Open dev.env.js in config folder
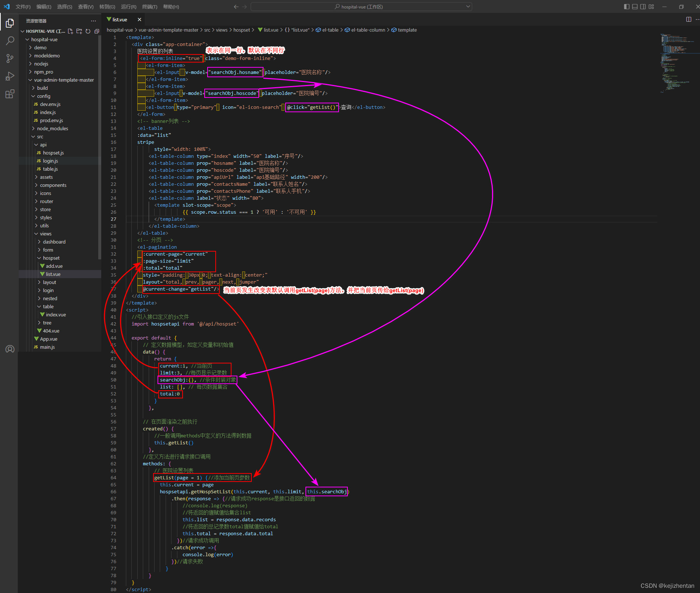Viewport: 700px width, 593px height. (50, 104)
